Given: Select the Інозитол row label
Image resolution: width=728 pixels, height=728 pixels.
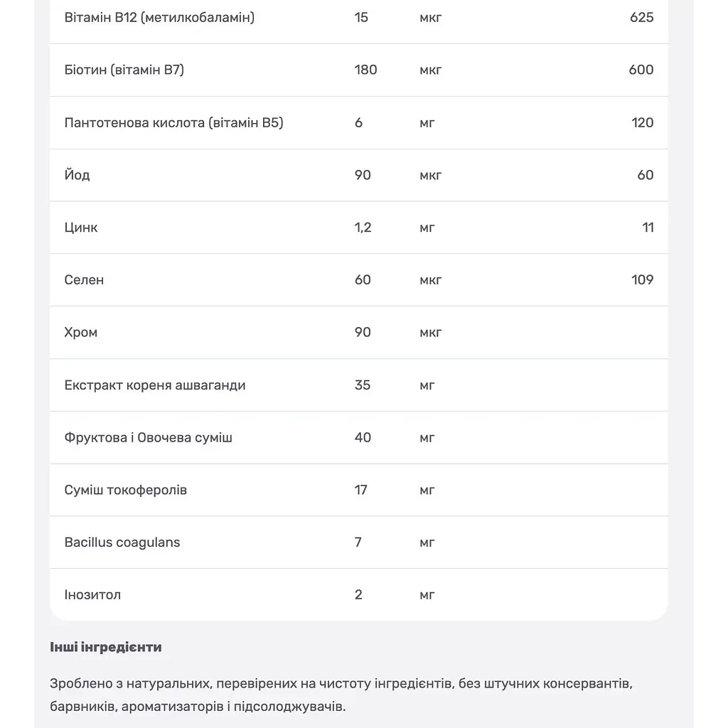Looking at the screenshot, I should (92, 595).
